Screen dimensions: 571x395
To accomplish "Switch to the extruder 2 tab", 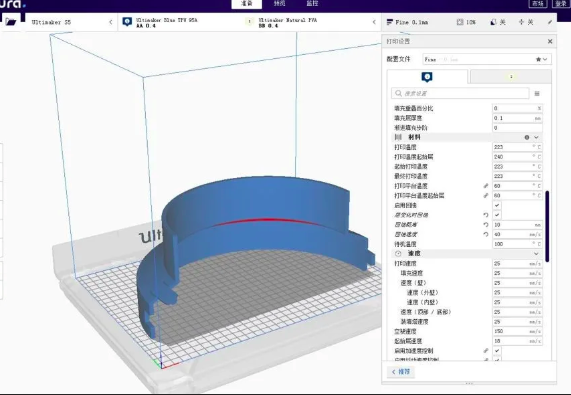I will pos(511,76).
